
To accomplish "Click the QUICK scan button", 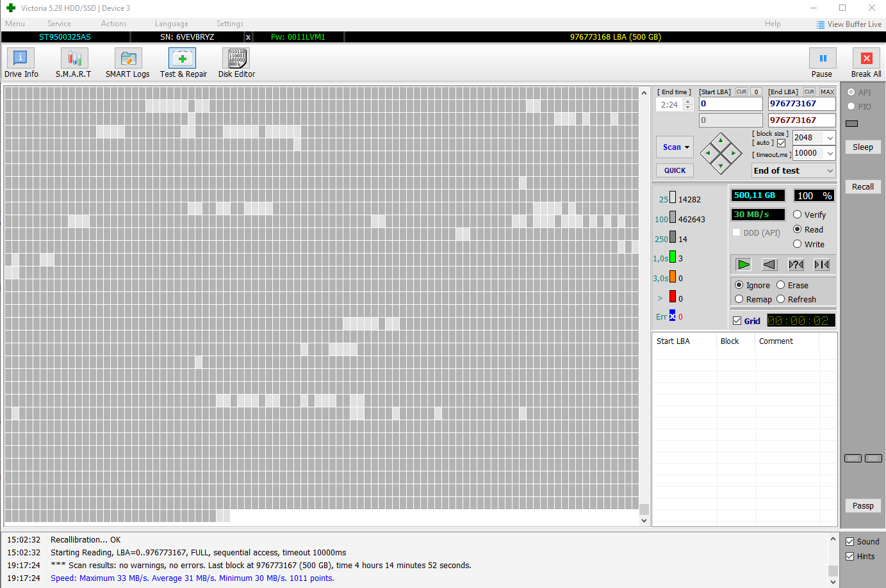I will click(x=675, y=170).
